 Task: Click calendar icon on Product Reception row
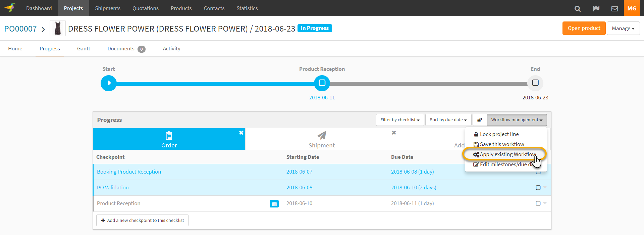click(x=274, y=204)
